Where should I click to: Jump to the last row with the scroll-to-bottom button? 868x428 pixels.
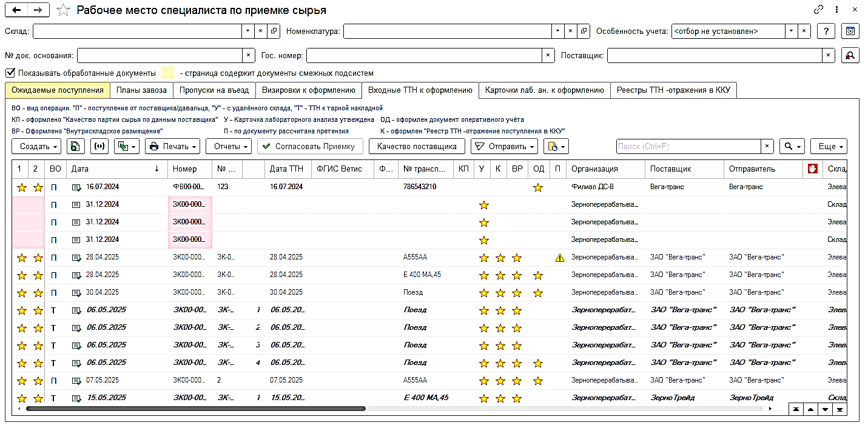(839, 409)
